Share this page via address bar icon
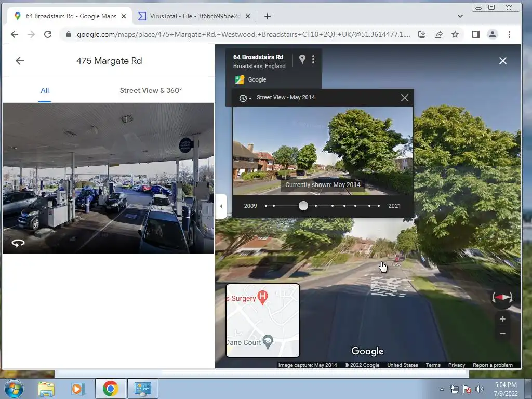The height and width of the screenshot is (399, 532). point(438,34)
